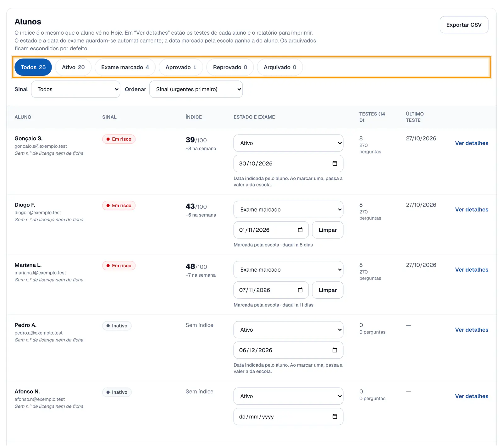Open Ver detalhes for Gonçalo S.
Screen dimensions: 503x448
[x=472, y=143]
